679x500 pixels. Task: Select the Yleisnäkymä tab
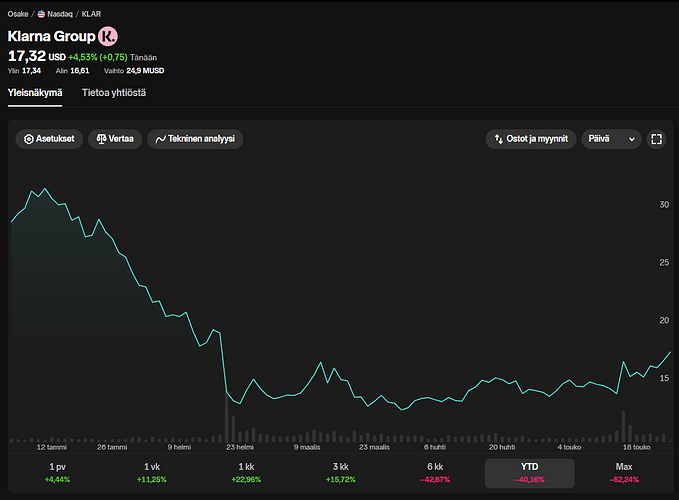point(35,93)
